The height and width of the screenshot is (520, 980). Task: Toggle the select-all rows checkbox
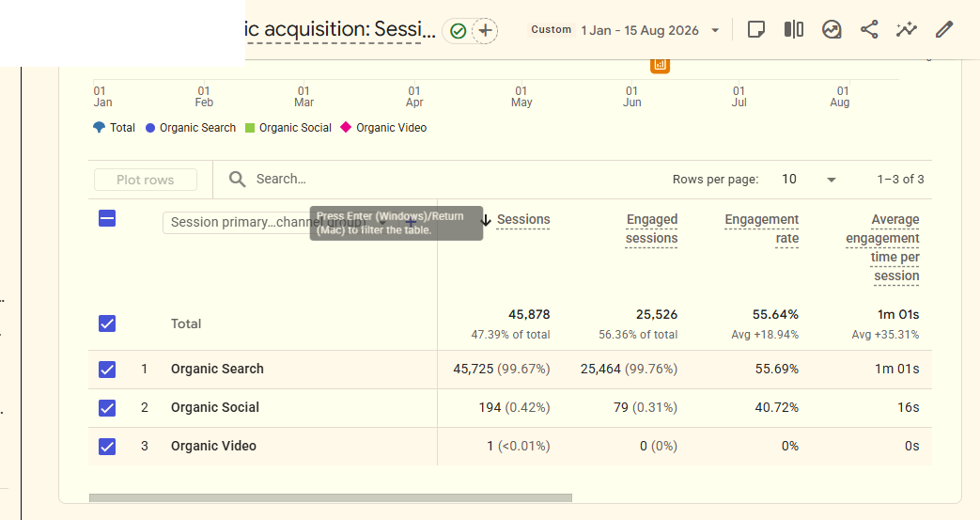click(107, 218)
